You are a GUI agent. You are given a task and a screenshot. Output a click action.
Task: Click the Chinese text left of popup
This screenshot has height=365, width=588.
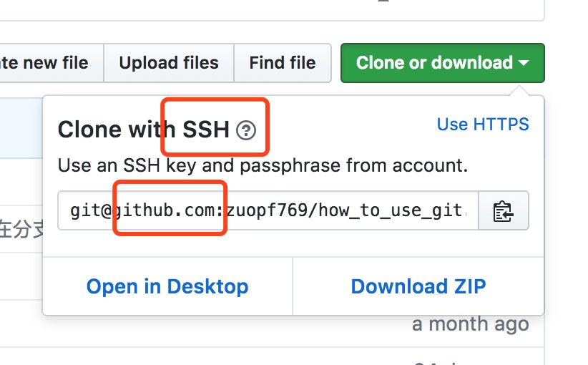point(21,229)
